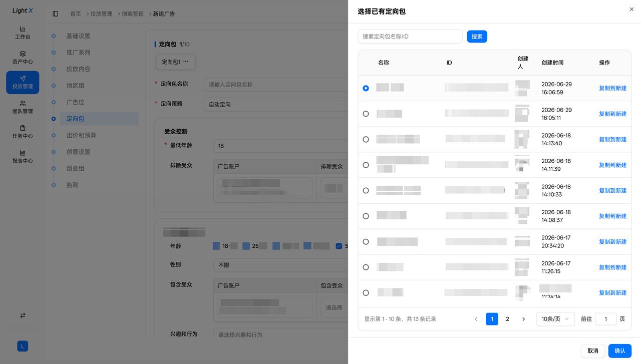Toggle the sidebar collapse panel icon
The image size is (641, 364).
pyautogui.click(x=56, y=14)
